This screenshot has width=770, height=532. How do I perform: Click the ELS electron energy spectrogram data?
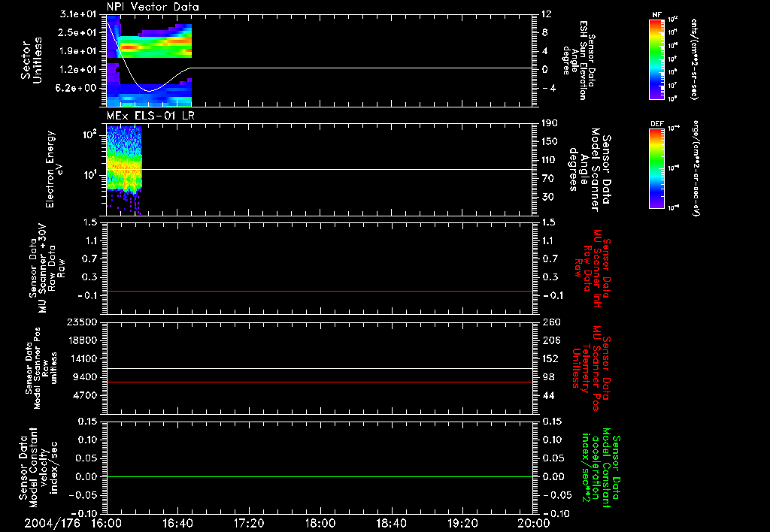coord(124,171)
